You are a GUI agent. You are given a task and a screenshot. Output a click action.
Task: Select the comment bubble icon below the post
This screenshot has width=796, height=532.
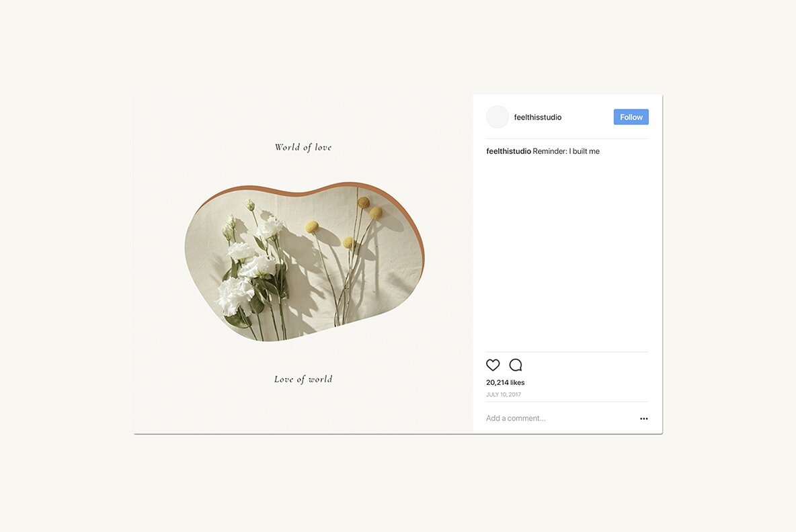coord(515,365)
